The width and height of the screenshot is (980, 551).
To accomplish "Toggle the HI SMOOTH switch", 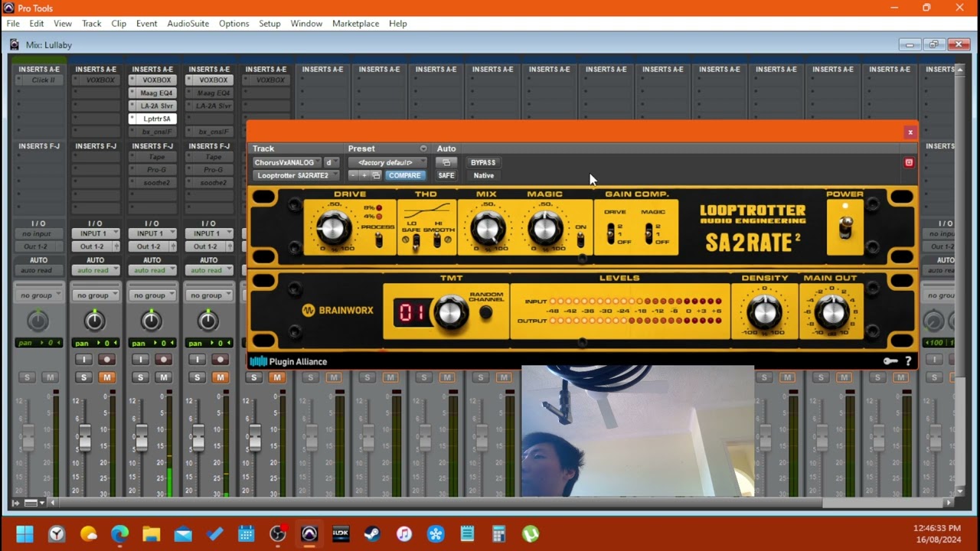I will (x=438, y=241).
